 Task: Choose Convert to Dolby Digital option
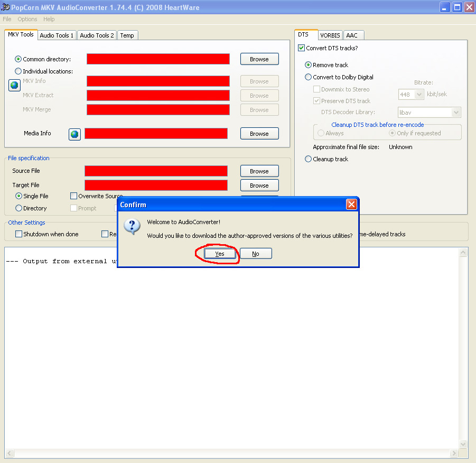(x=309, y=77)
